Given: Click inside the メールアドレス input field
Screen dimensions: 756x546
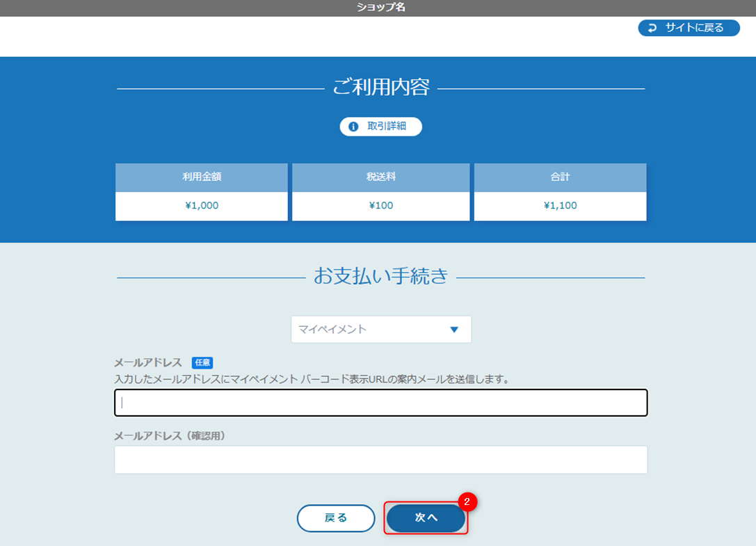Looking at the screenshot, I should pyautogui.click(x=380, y=402).
